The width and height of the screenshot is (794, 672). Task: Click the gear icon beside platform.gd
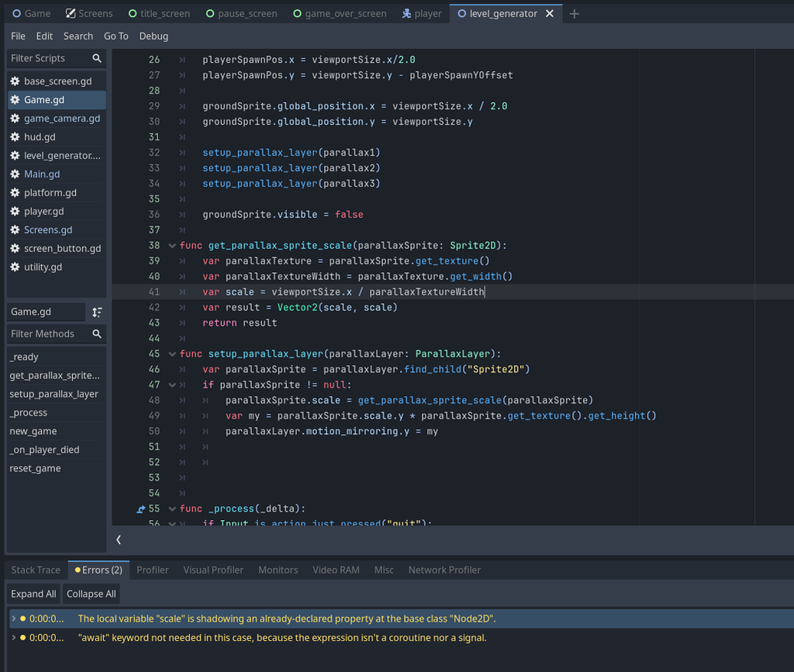(15, 193)
